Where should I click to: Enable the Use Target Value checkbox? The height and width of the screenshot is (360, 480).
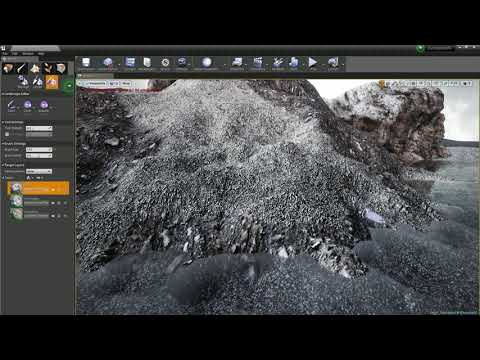(7, 134)
